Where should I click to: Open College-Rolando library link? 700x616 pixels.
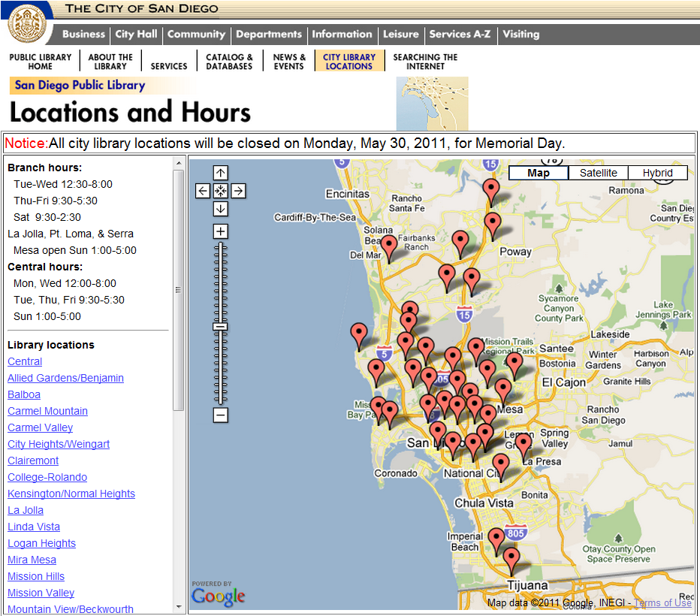(47, 477)
